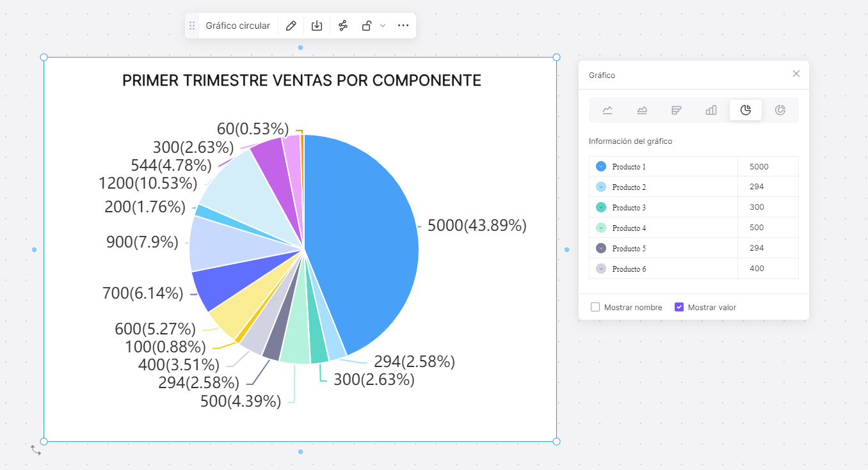
Task: Click the 700(6.14%) pie label
Action: [x=143, y=294]
